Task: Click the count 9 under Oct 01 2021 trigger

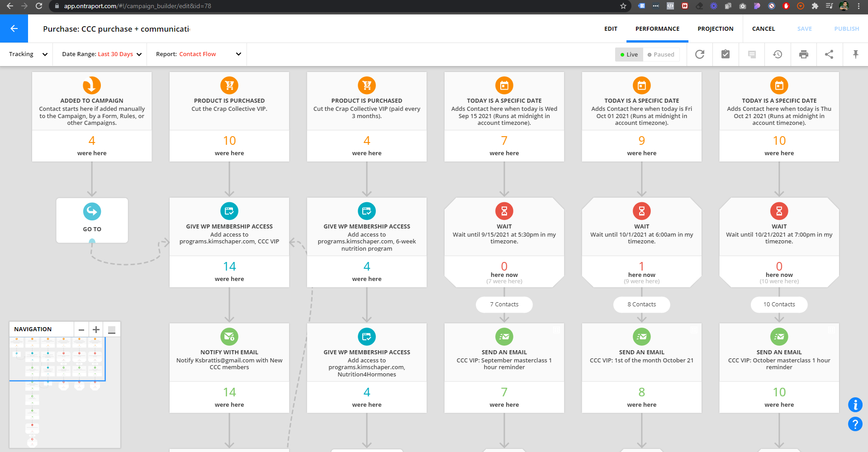Action: 642,141
